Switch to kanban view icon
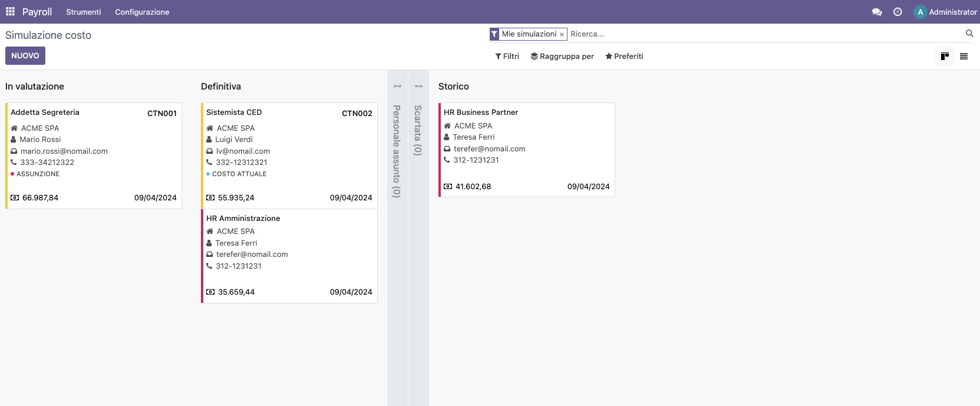This screenshot has height=406, width=980. point(945,57)
